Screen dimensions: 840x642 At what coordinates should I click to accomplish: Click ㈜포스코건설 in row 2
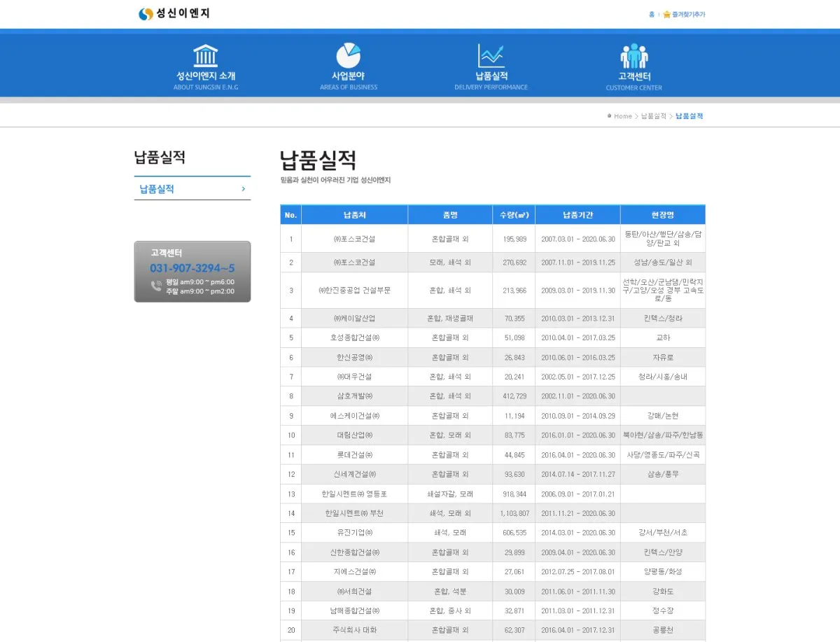coord(355,263)
